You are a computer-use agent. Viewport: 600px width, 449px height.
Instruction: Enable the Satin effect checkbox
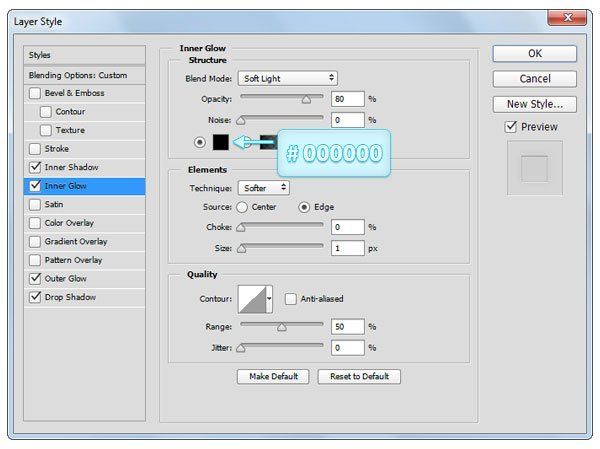35,204
